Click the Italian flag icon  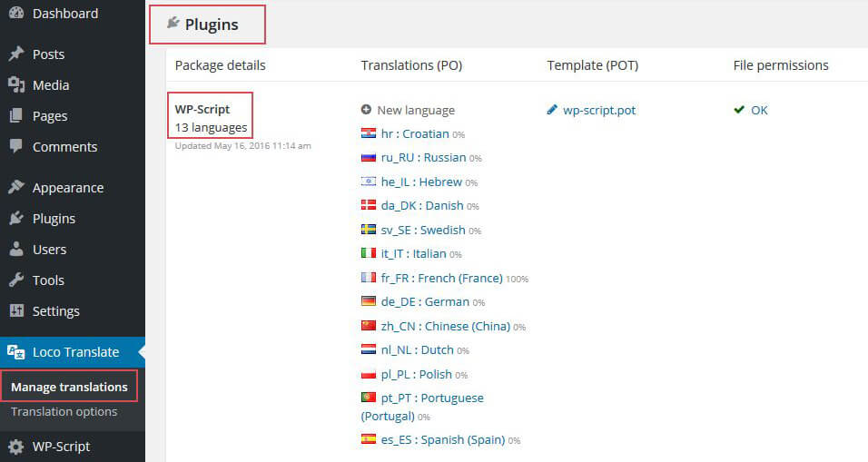tap(368, 253)
